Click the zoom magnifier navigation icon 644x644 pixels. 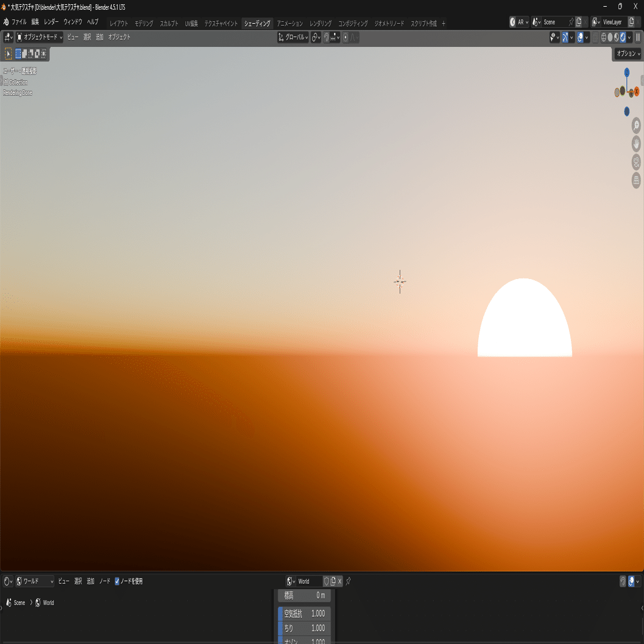(636, 126)
